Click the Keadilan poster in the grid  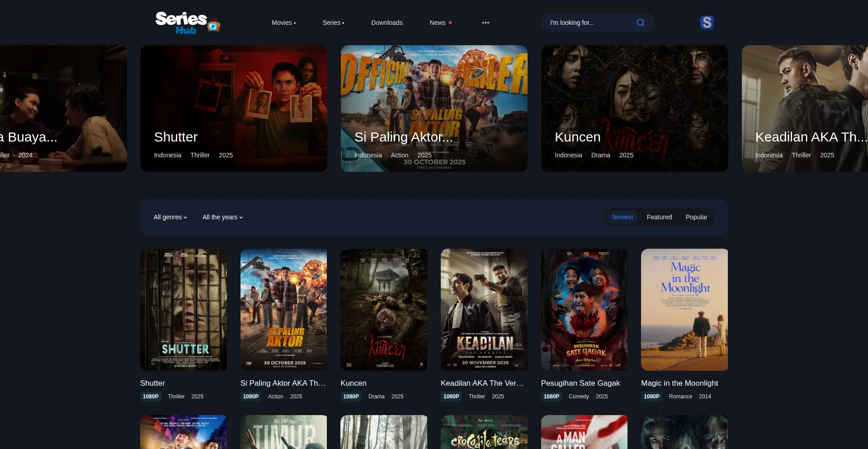(x=484, y=310)
